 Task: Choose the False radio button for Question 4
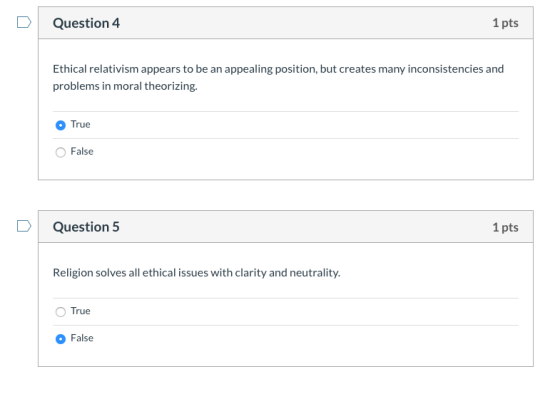(x=61, y=152)
